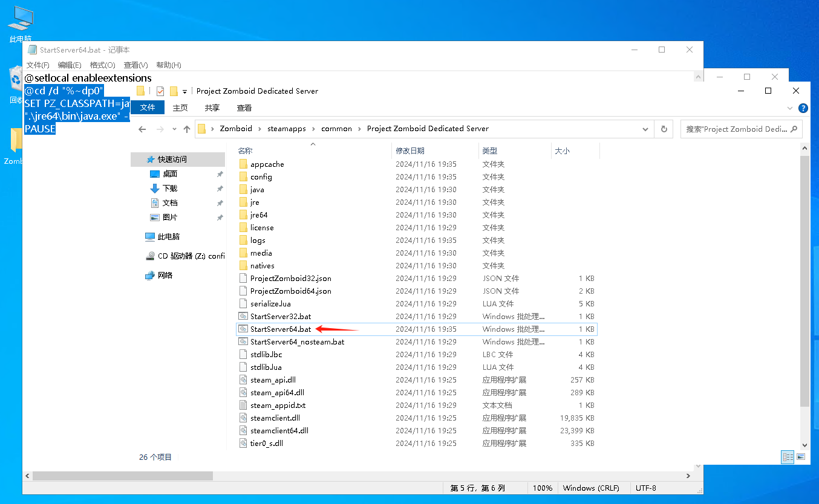Expand chevron after steamapps in breadcrumb
The image size is (819, 504).
coord(314,129)
